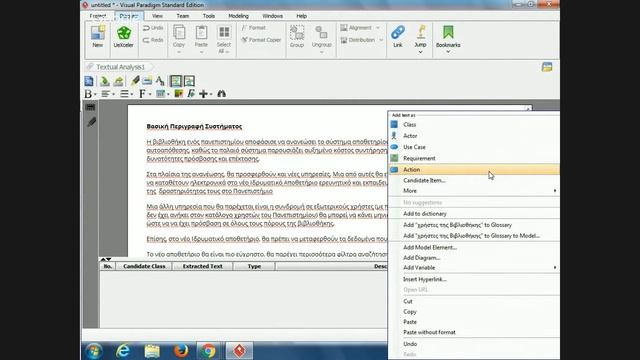Screen dimensions: 640x360
Task: Open the Windows menu
Action: tap(272, 16)
